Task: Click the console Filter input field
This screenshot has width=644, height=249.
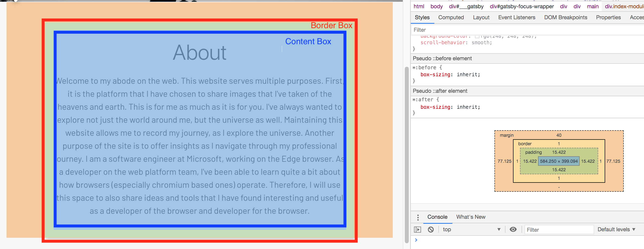Action: (x=559, y=230)
